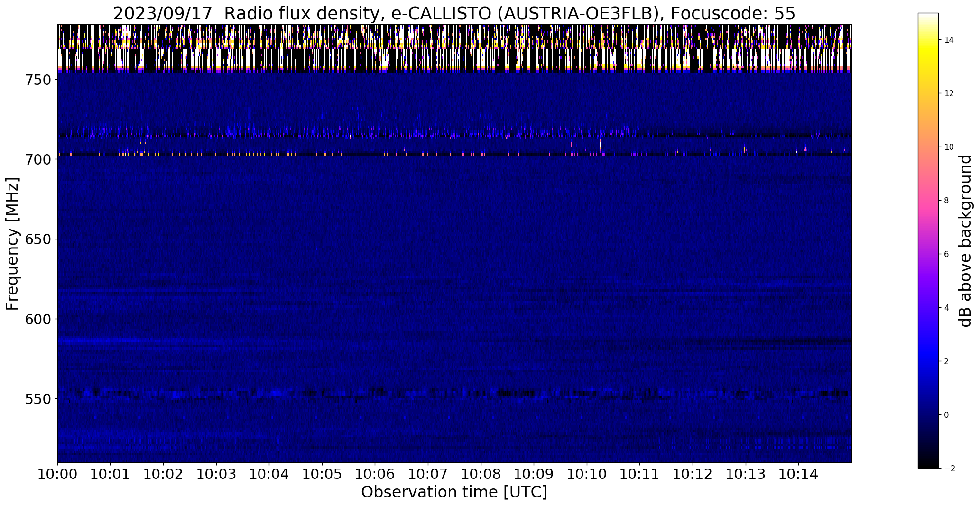Click the 10:06 time tick label
This screenshot has width=980, height=506.
point(375,474)
